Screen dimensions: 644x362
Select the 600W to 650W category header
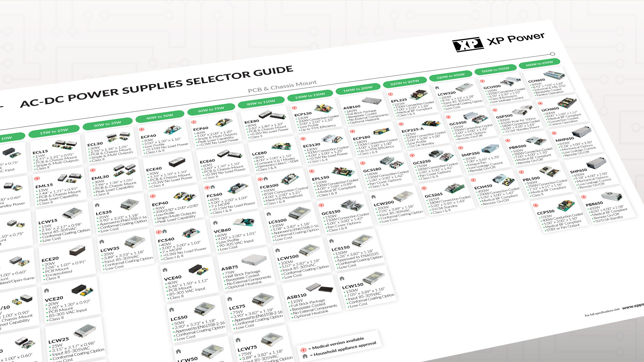pos(539,64)
